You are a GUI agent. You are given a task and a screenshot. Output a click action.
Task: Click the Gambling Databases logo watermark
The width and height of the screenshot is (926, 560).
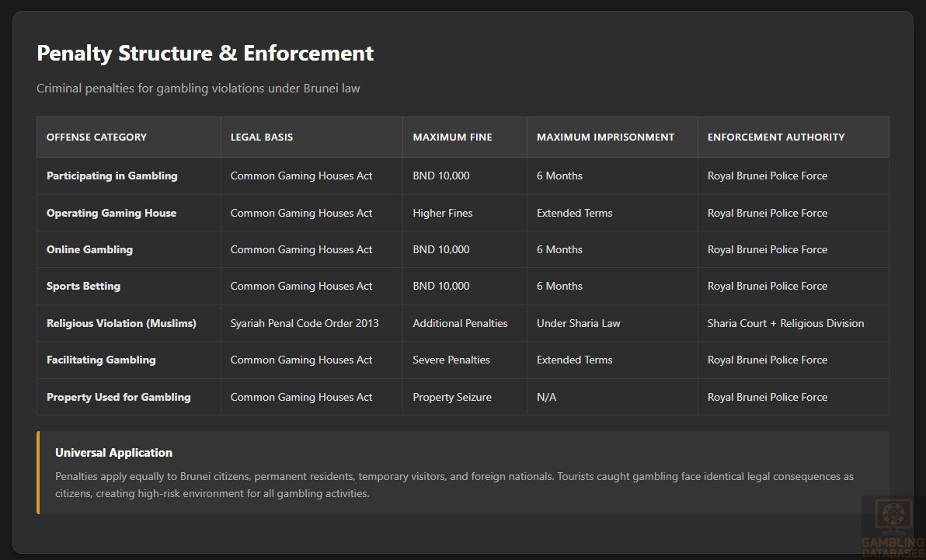tap(893, 527)
